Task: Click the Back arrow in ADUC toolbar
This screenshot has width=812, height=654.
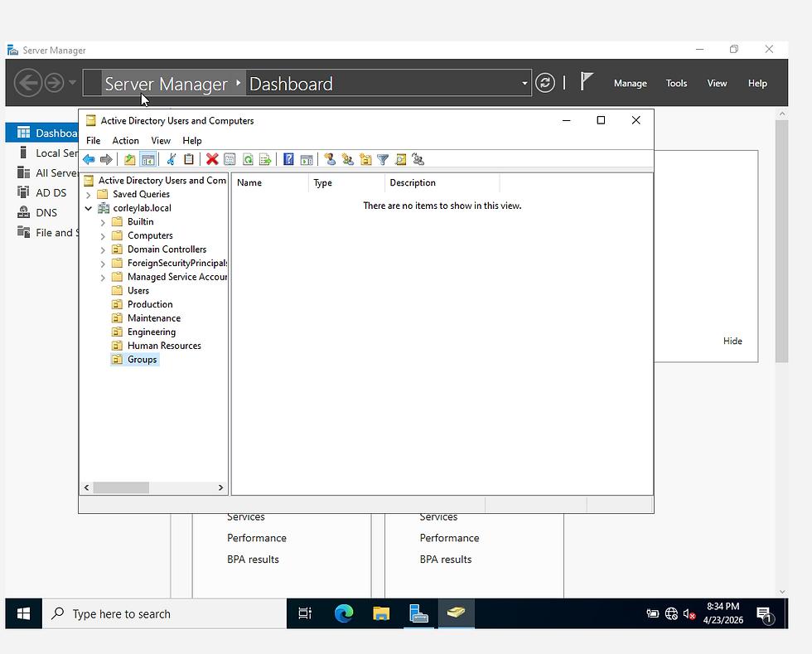Action: (89, 160)
